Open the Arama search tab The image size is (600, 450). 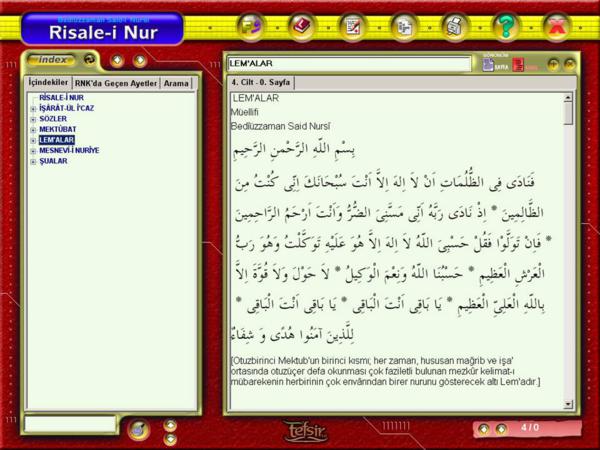coord(176,83)
